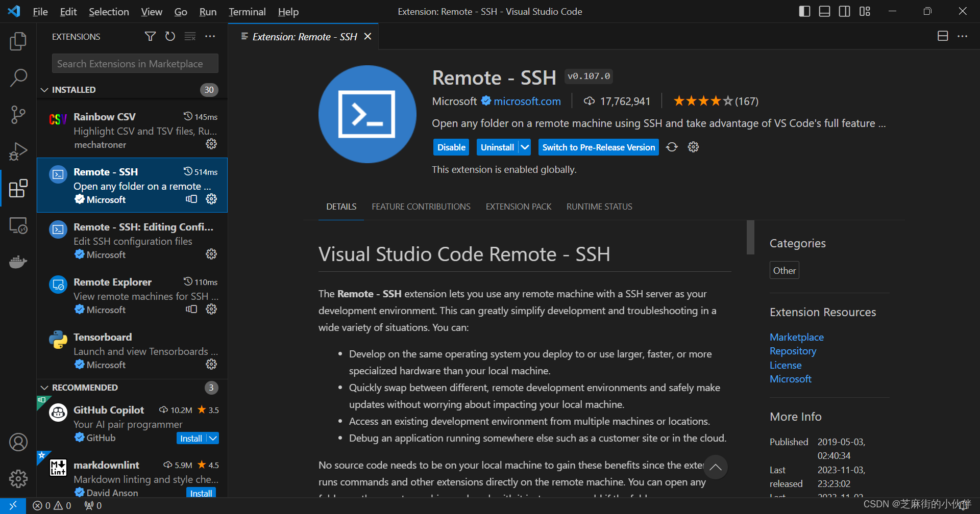Install GitHub Copilot extension
This screenshot has height=514, width=980.
191,438
